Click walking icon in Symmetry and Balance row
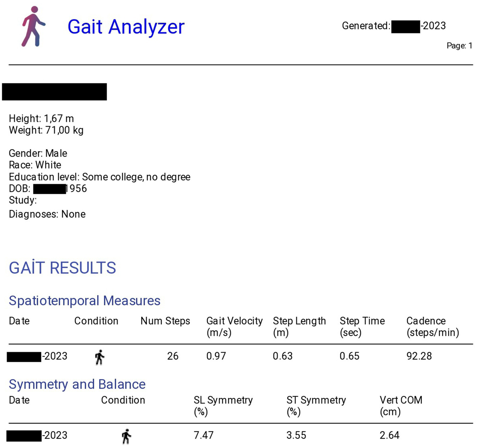 pyautogui.click(x=126, y=437)
